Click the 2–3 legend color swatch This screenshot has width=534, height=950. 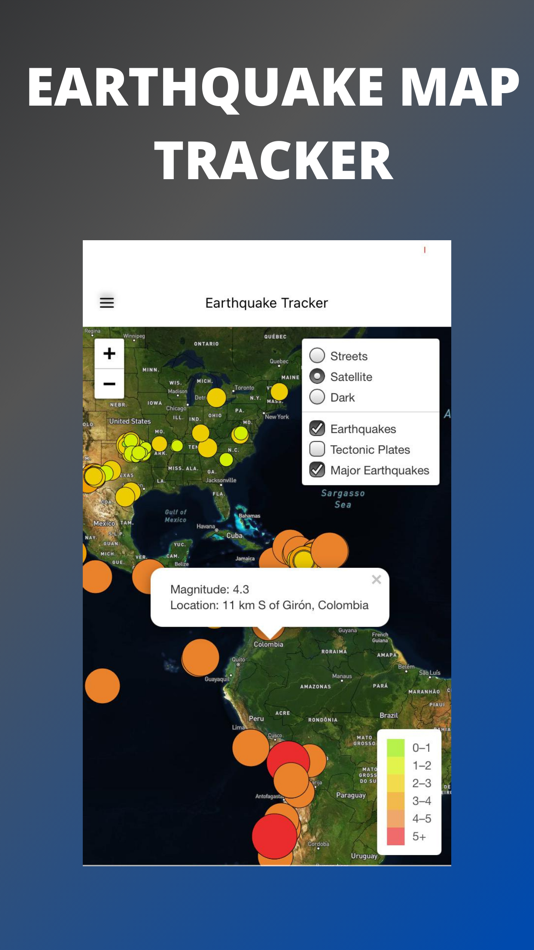395,783
